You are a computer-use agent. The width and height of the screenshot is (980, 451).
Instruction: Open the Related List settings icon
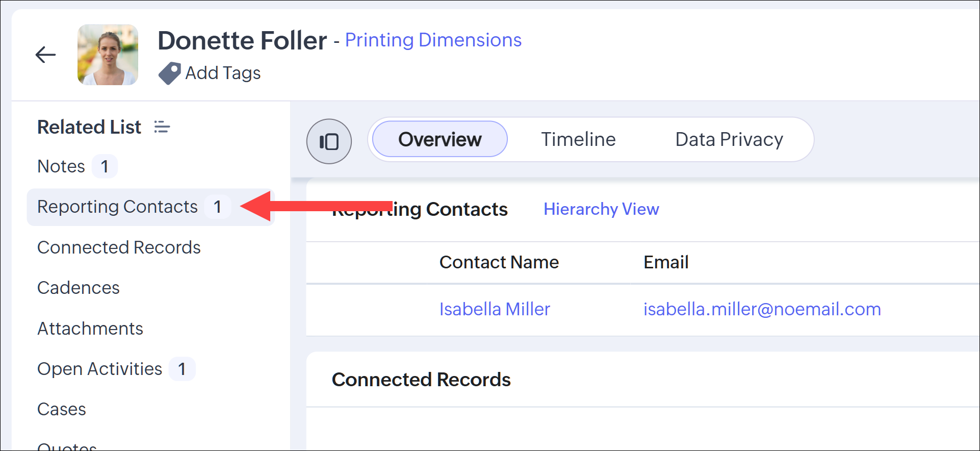162,127
